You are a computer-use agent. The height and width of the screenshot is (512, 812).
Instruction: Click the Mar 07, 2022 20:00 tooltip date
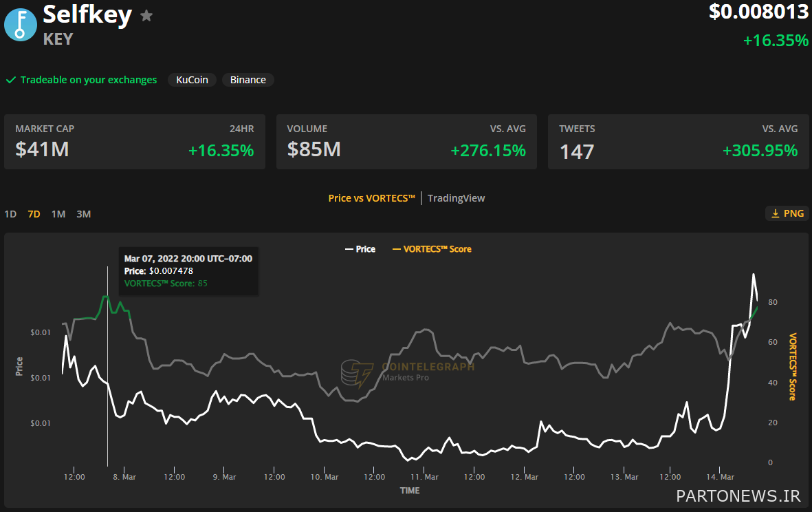188,259
